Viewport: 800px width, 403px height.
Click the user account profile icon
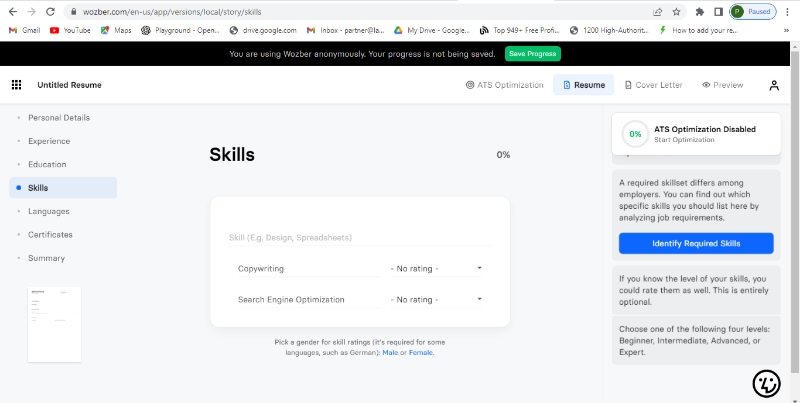tap(774, 85)
